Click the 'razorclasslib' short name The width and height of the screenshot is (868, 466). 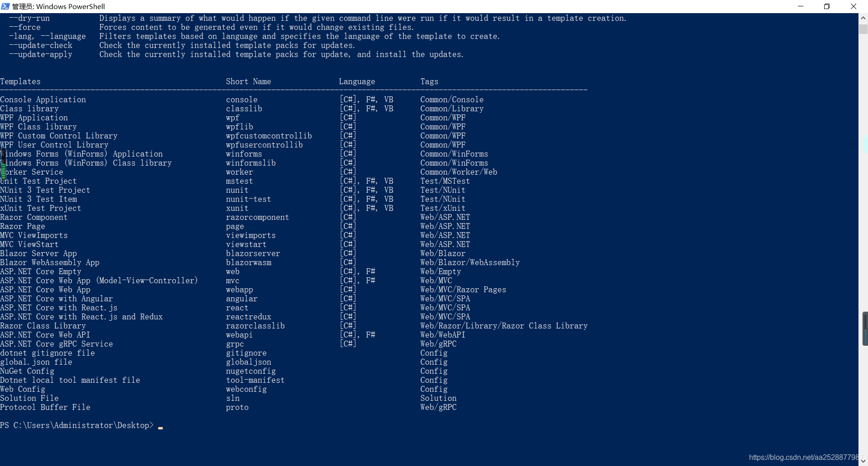click(255, 326)
